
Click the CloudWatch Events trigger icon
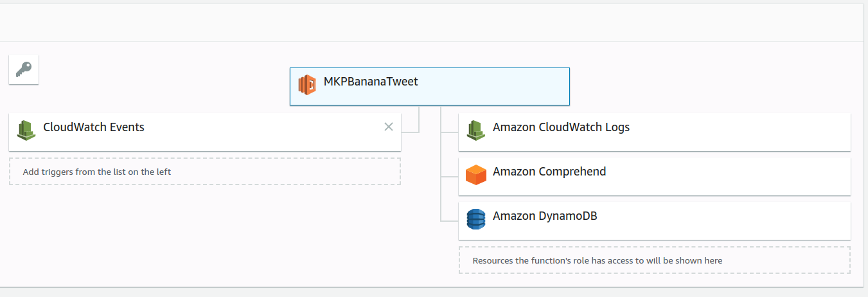[x=26, y=130]
